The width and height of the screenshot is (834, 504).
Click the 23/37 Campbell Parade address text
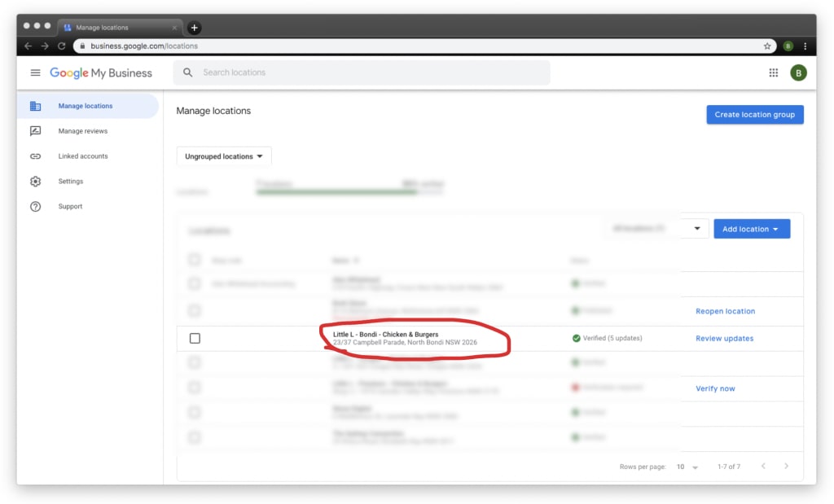(x=405, y=343)
